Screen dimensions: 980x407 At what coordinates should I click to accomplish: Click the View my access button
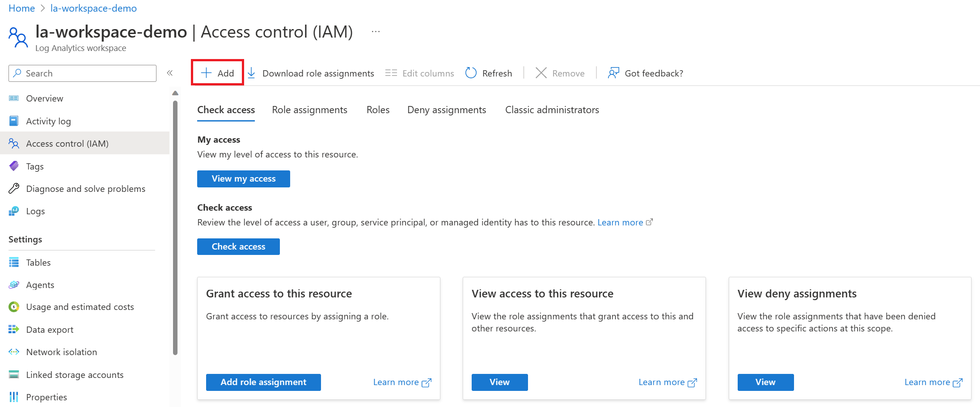(243, 178)
